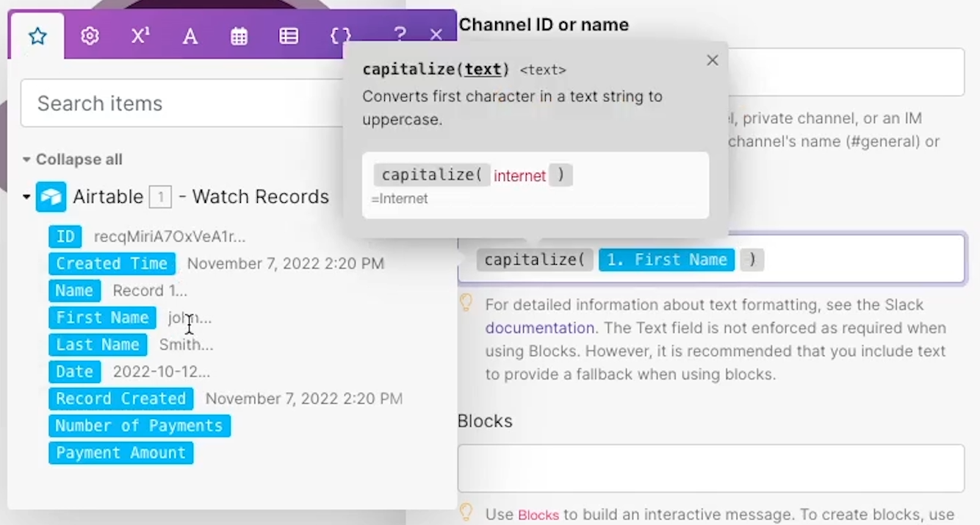Screen dimensions: 980x525
Task: Close the capitalize function tooltip
Action: tap(712, 60)
